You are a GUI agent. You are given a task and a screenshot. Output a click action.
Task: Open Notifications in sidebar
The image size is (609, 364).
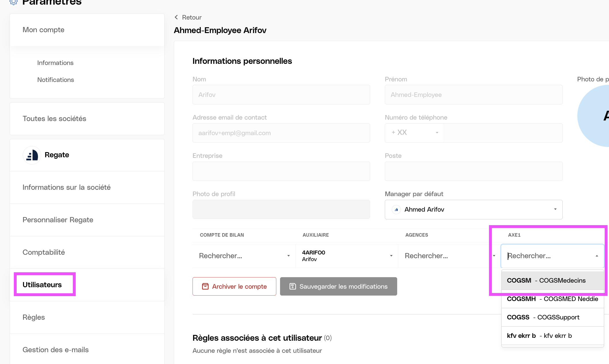(x=56, y=80)
